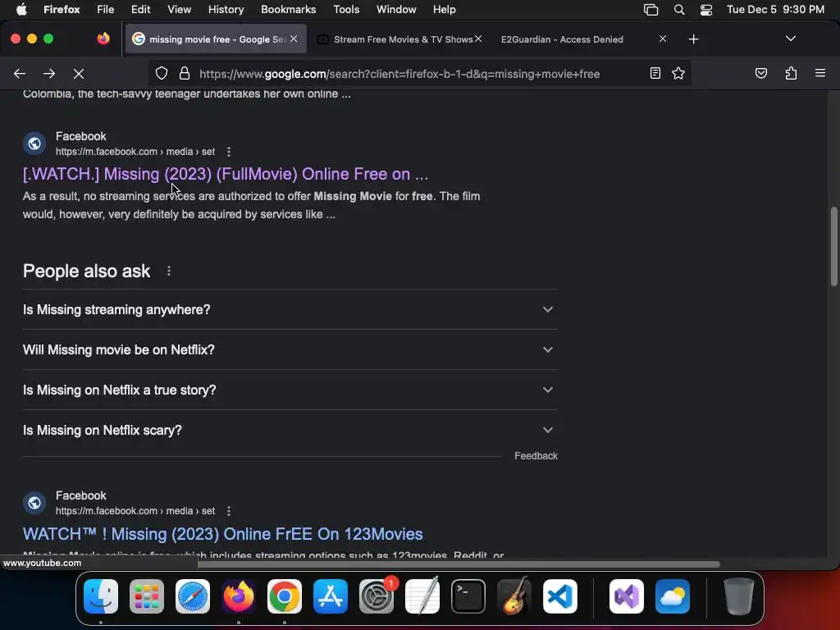Click the first Facebook m.facebook.com URL breadcrumb

click(135, 152)
